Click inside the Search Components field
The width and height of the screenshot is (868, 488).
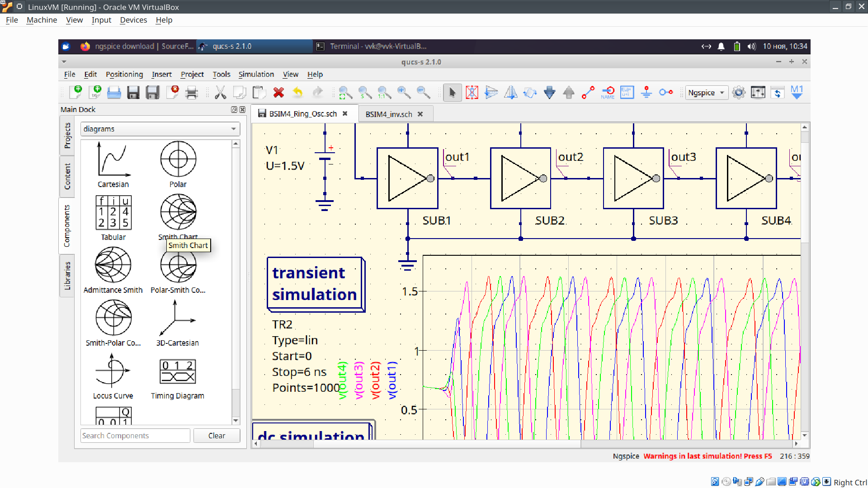coord(135,435)
